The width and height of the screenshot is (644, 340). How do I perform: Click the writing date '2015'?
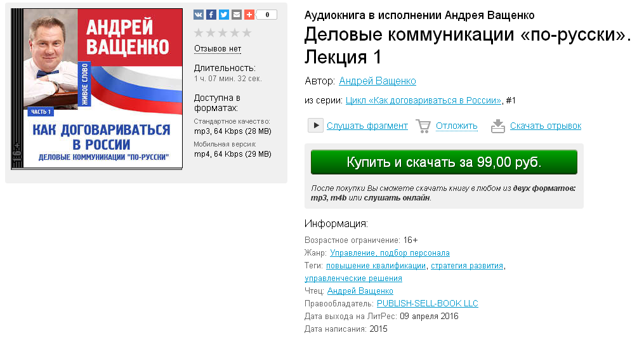pos(378,329)
